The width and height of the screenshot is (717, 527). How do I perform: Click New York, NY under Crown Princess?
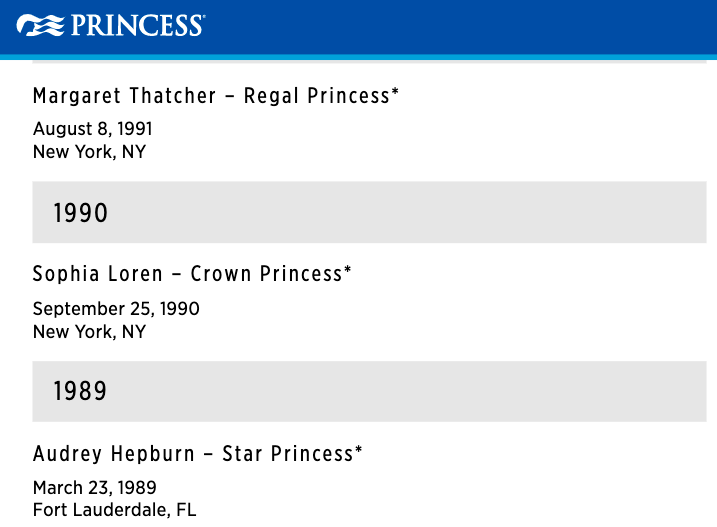pos(90,332)
